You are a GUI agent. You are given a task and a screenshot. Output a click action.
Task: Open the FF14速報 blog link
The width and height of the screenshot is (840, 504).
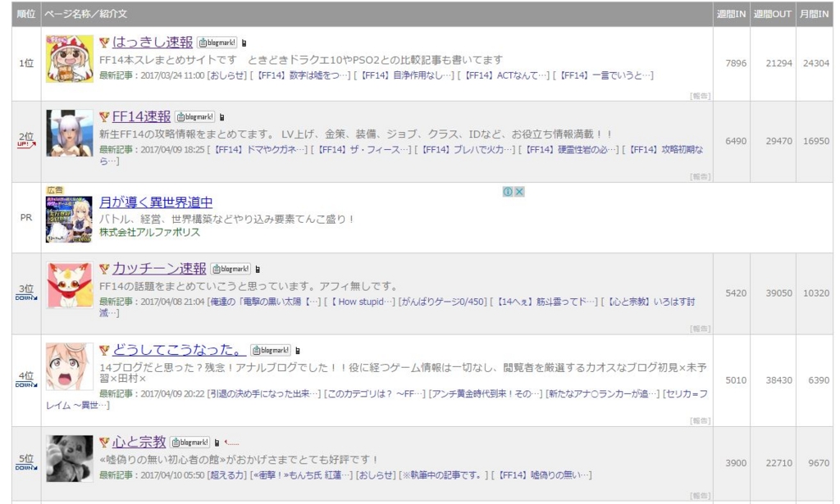(141, 116)
